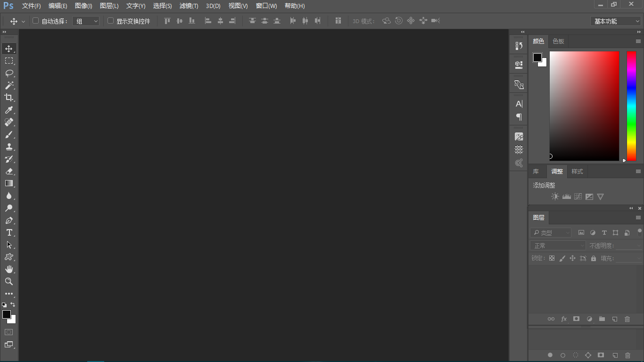644x362 pixels.
Task: Select the Zoom tool
Action: click(x=9, y=281)
